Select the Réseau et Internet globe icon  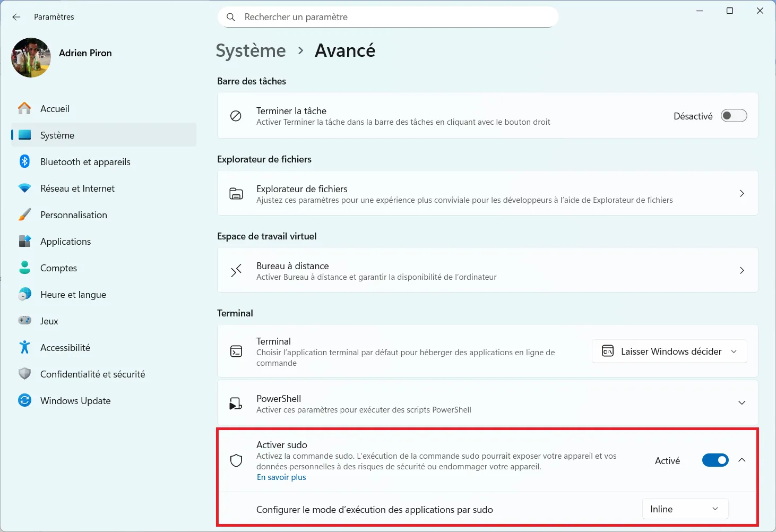pyautogui.click(x=24, y=188)
